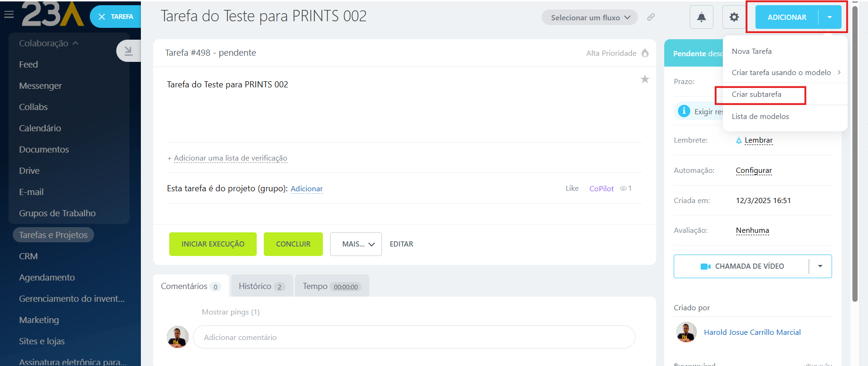The height and width of the screenshot is (366, 868).
Task: Open the video call dropdown arrow
Action: [x=820, y=266]
